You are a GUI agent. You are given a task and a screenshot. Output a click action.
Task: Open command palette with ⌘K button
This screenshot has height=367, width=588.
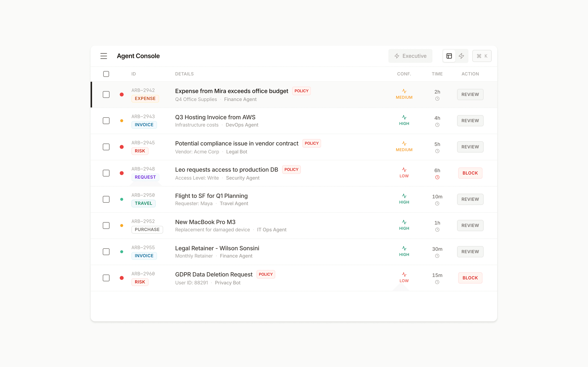pyautogui.click(x=482, y=56)
